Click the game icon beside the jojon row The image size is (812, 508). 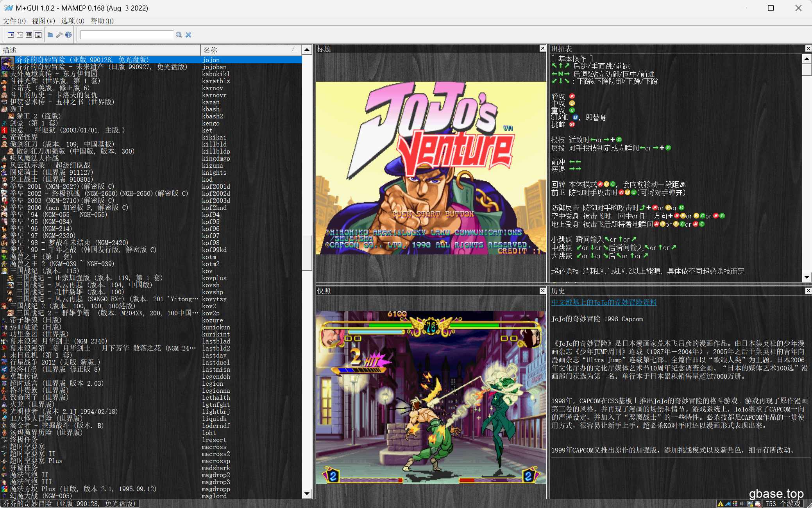pos(7,63)
